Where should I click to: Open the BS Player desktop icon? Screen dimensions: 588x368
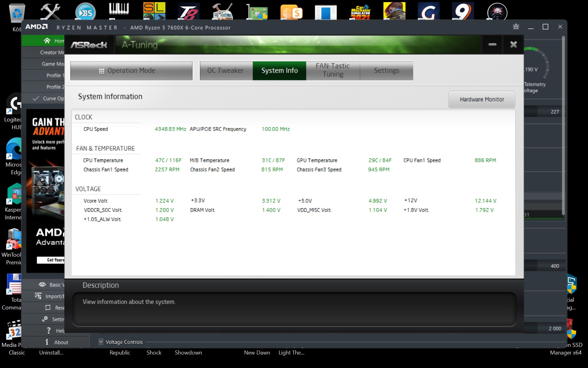(x=85, y=12)
